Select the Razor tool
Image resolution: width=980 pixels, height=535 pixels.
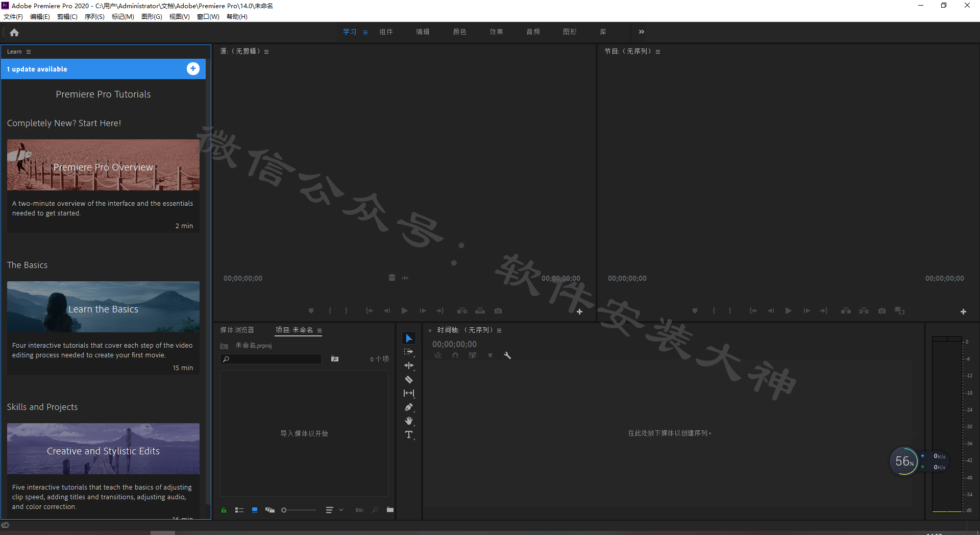409,379
